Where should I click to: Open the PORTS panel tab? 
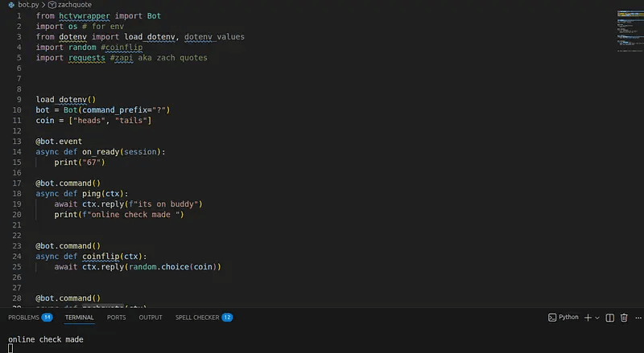pyautogui.click(x=116, y=318)
